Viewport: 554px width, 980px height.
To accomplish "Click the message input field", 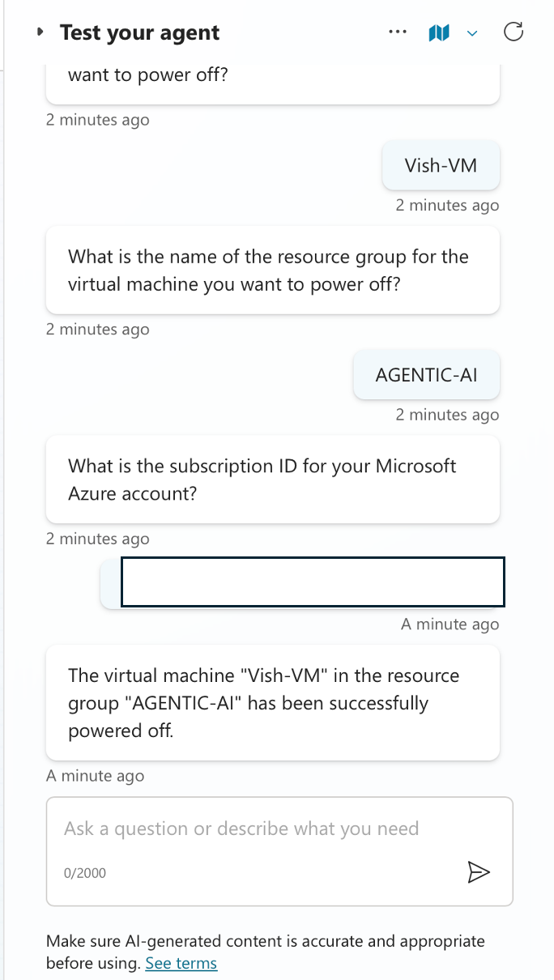I will pyautogui.click(x=279, y=851).
